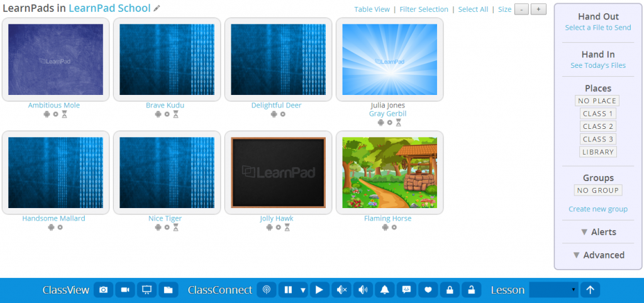Viewport: 644px width, 303px height.
Task: Switch to Table View
Action: [x=372, y=9]
